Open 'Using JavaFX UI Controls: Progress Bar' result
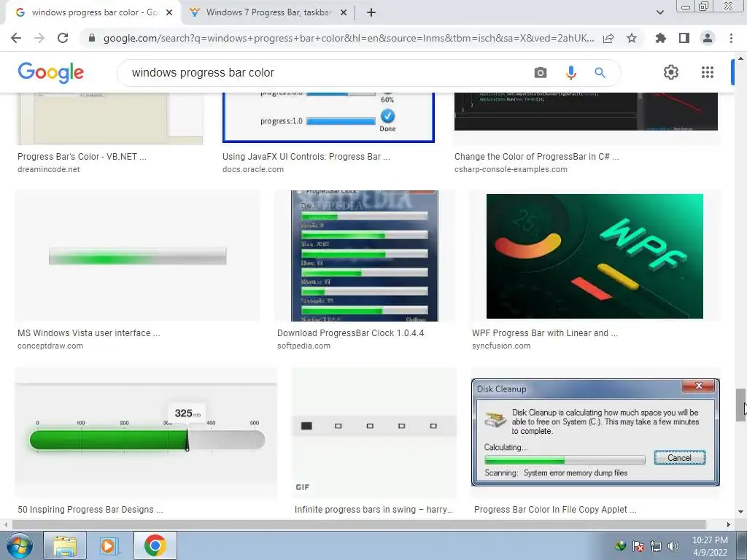The height and width of the screenshot is (560, 747). [x=306, y=157]
